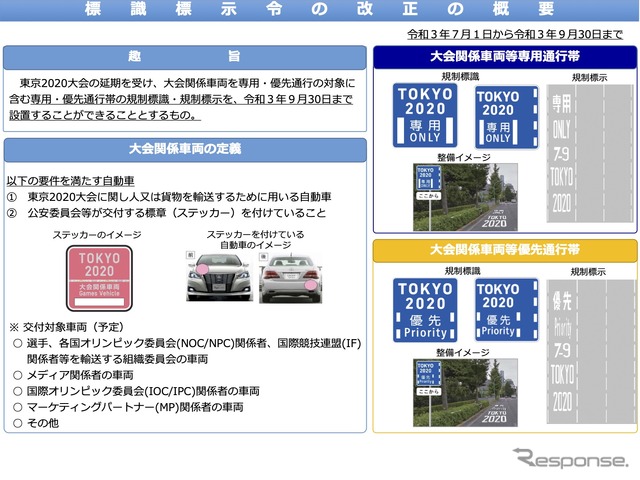Click the line 関係者等を輸送する組織委員会の車両
Image resolution: width=640 pixels, height=480 pixels.
[x=118, y=359]
